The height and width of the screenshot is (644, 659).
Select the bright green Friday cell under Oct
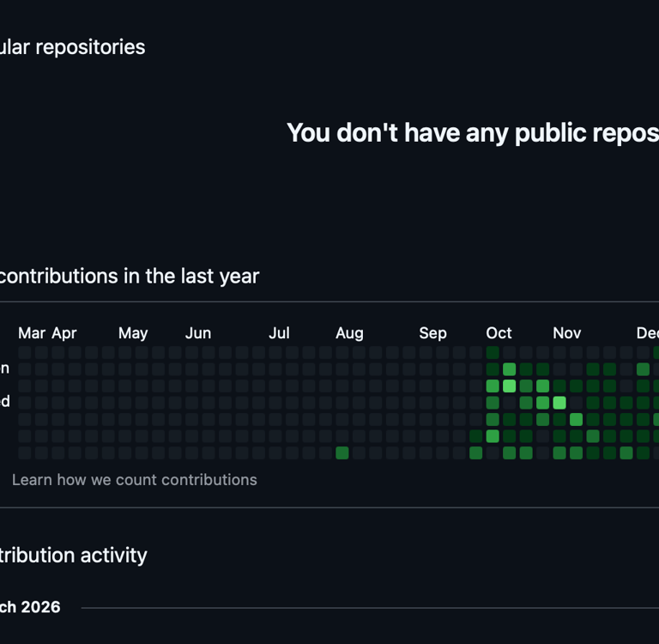(x=493, y=436)
